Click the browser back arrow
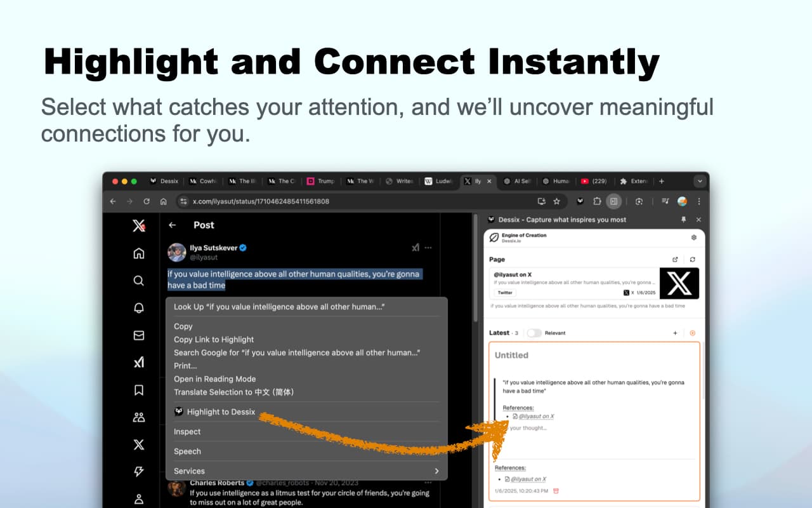Screen dimensions: 812x508 (x=113, y=201)
